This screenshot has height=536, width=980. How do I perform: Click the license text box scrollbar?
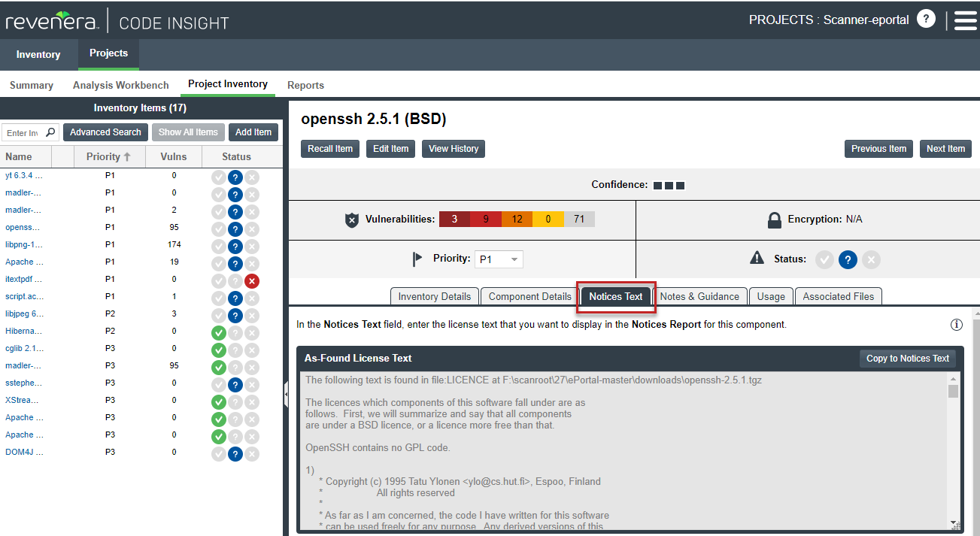click(954, 451)
